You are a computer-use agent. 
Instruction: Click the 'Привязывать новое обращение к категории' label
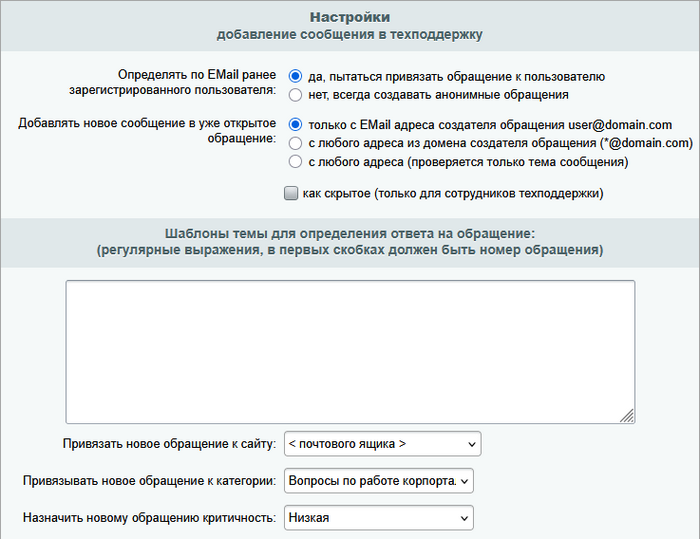[149, 481]
